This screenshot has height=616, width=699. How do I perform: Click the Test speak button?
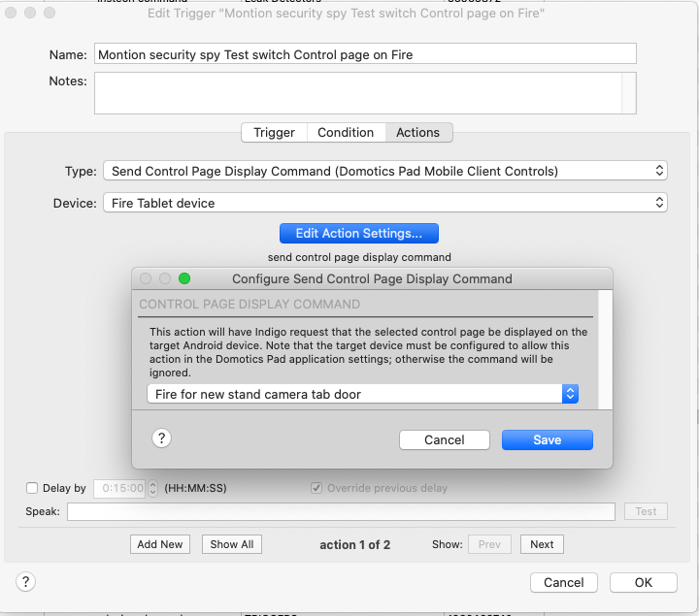(646, 511)
